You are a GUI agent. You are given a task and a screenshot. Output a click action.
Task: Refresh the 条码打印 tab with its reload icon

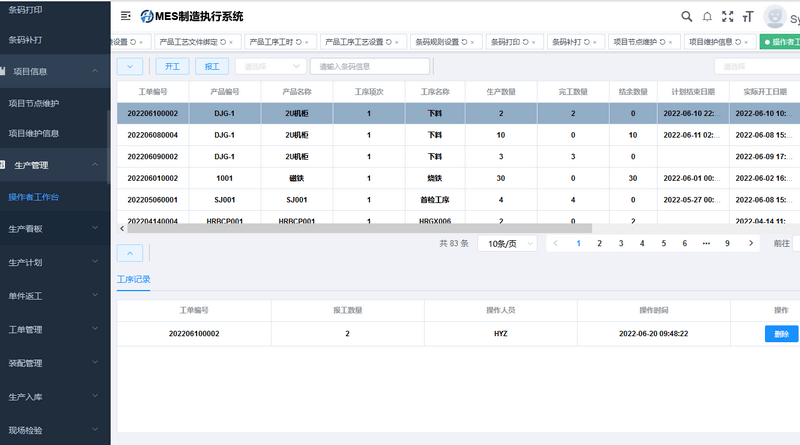click(x=525, y=42)
